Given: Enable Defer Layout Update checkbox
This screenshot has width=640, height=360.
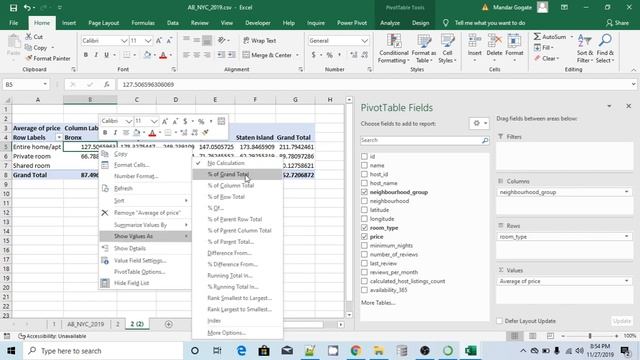Looking at the screenshot, I should point(500,321).
